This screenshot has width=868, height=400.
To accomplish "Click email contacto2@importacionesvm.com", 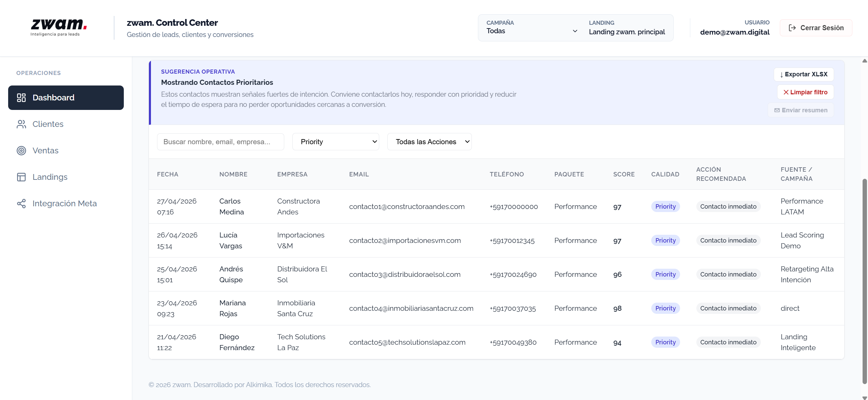I will tap(405, 241).
